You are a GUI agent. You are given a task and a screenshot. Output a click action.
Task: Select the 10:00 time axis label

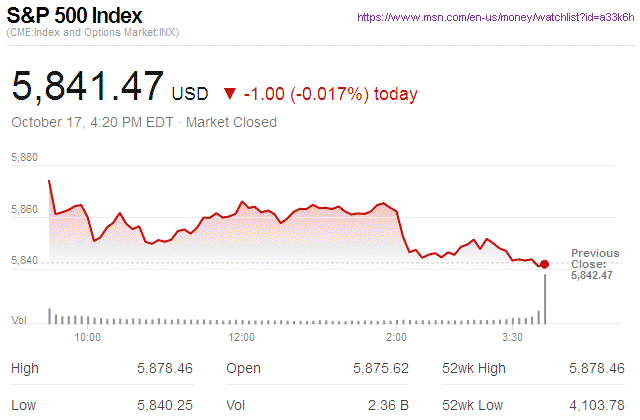(x=88, y=337)
